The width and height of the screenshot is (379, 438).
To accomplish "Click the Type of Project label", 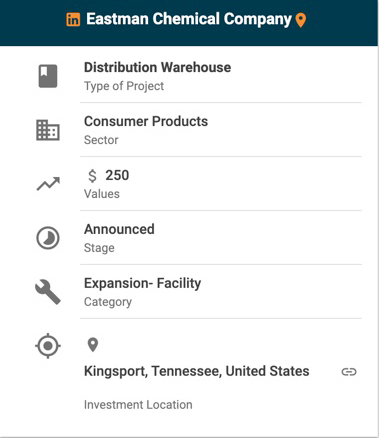I will click(x=124, y=86).
